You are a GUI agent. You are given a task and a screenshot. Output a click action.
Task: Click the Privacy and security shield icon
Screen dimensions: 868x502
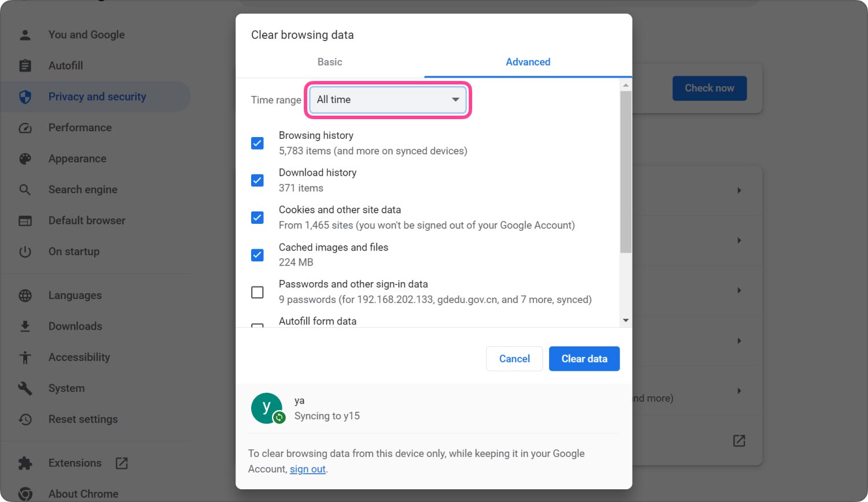[x=25, y=97]
